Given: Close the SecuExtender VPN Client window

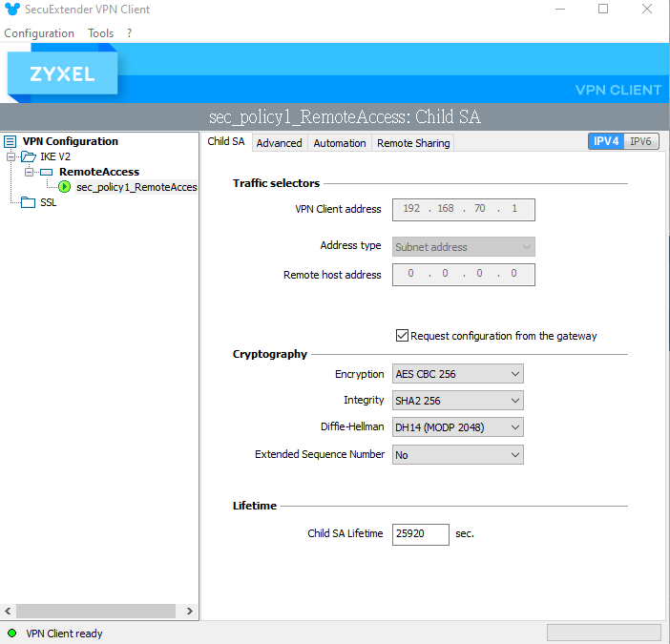Looking at the screenshot, I should [647, 9].
